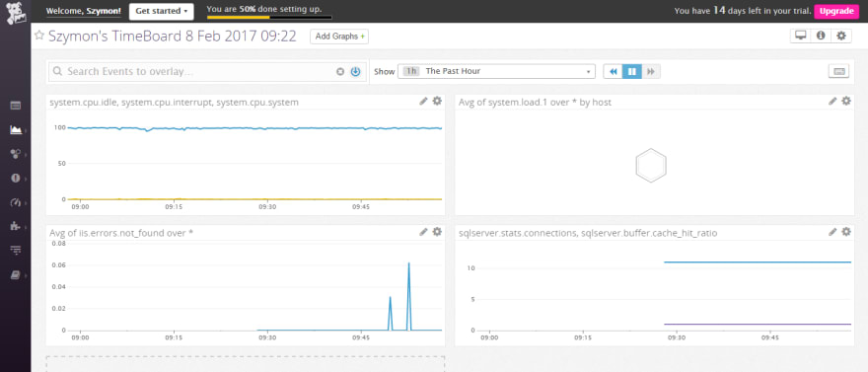Open settings for iis.errors.not_found graph

point(437,232)
